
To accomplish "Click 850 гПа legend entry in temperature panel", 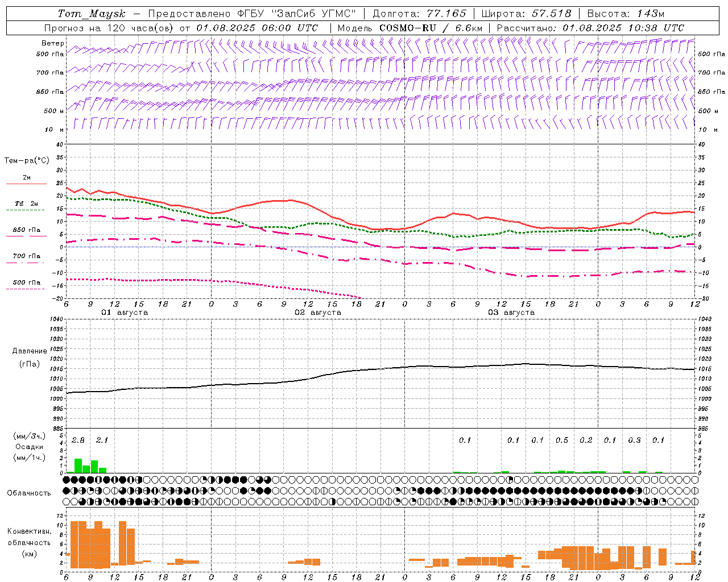I will coord(26,230).
